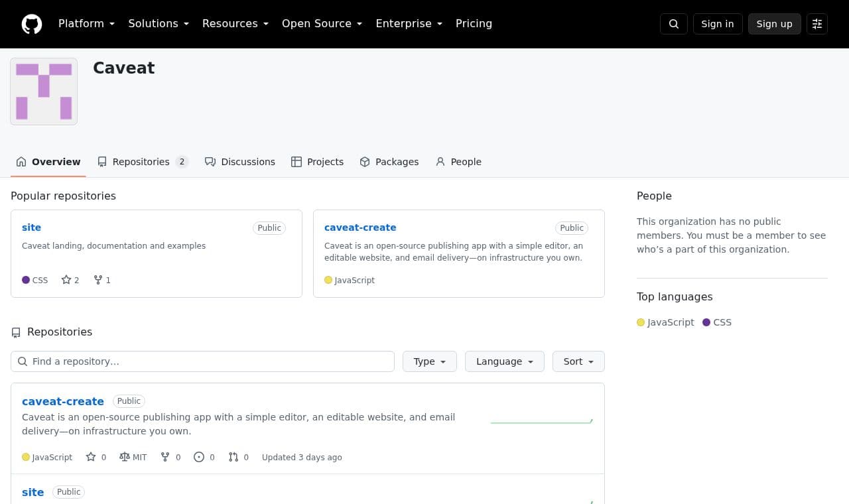Open issues count in caveat-create row
The height and width of the screenshot is (504, 849).
[204, 457]
